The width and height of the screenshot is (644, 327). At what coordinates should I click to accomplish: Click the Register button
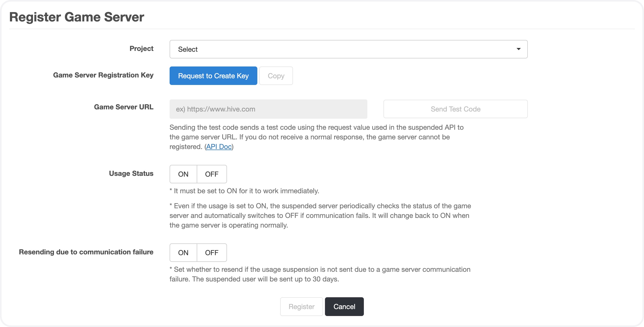click(301, 307)
